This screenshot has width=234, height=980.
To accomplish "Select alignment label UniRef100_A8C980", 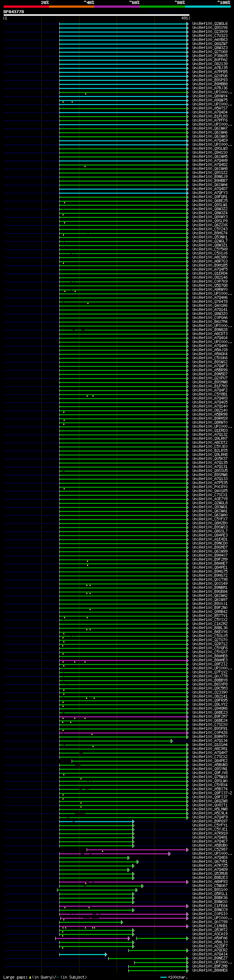I will point(210,257).
